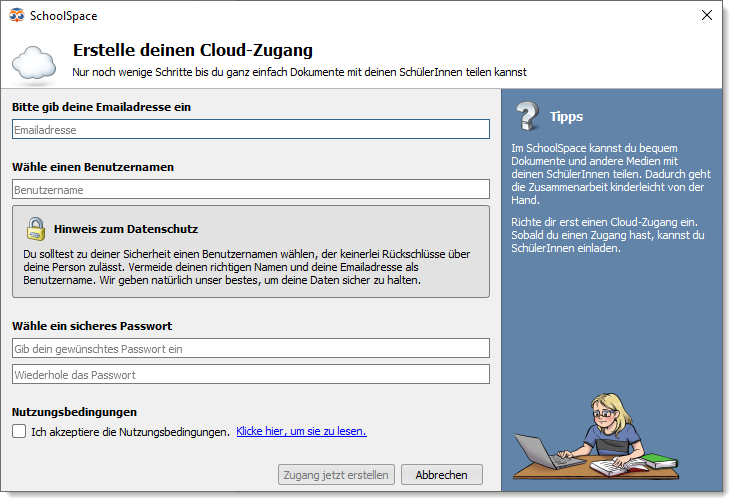Click the 'Wähle ein sicheres Passwort' label
This screenshot has width=735, height=504.
click(x=92, y=326)
